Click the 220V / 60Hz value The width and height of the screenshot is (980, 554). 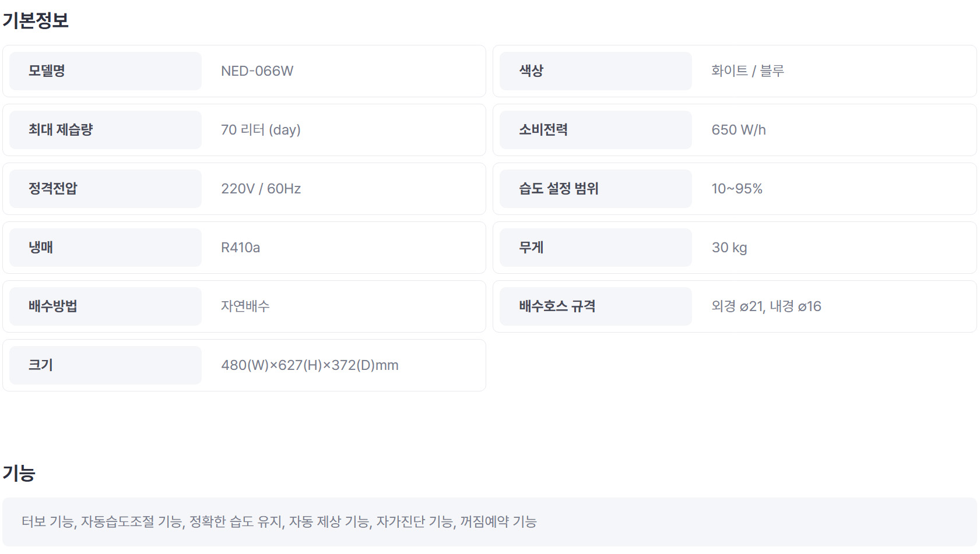point(261,189)
